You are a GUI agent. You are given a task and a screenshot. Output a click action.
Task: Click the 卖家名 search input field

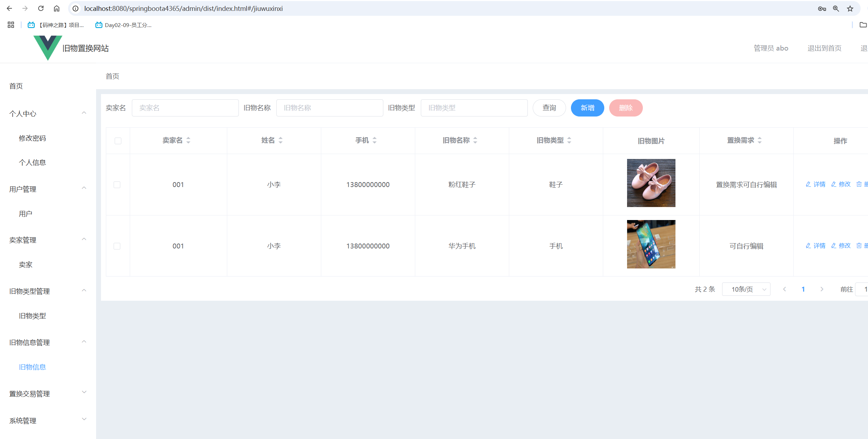point(185,108)
